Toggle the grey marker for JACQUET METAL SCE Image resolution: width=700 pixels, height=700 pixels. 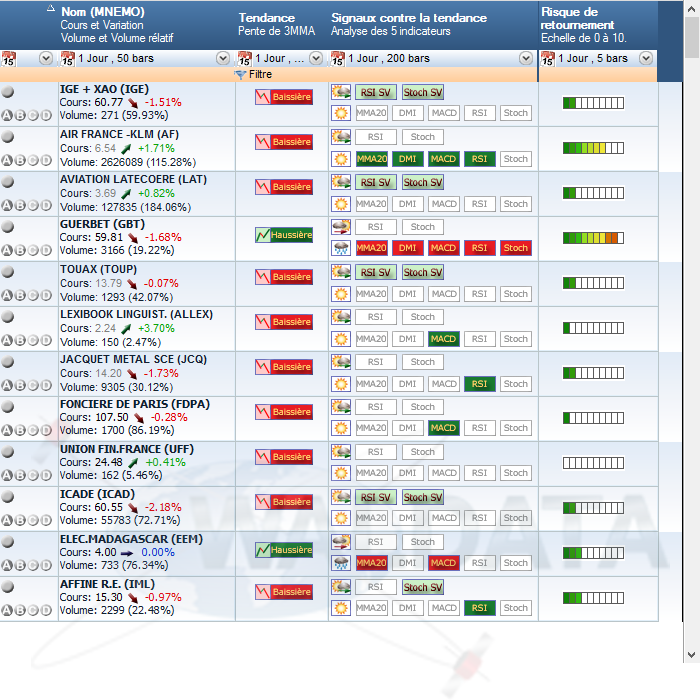click(7, 362)
